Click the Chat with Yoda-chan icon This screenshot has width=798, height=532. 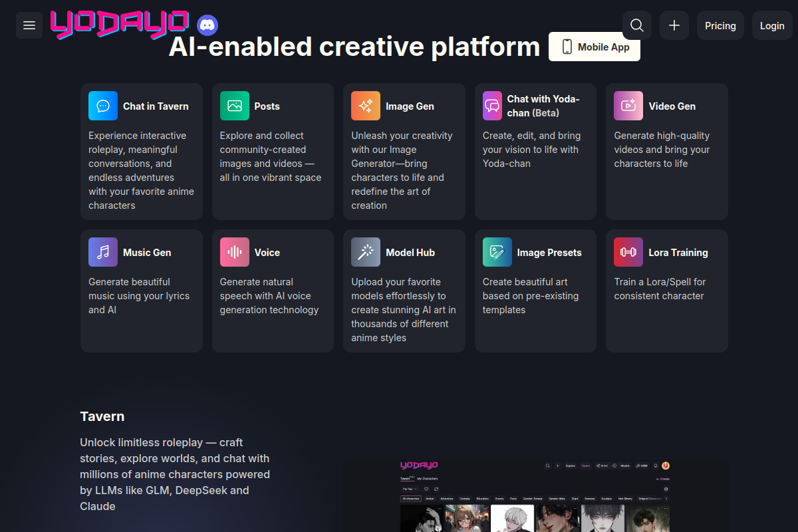tap(492, 106)
